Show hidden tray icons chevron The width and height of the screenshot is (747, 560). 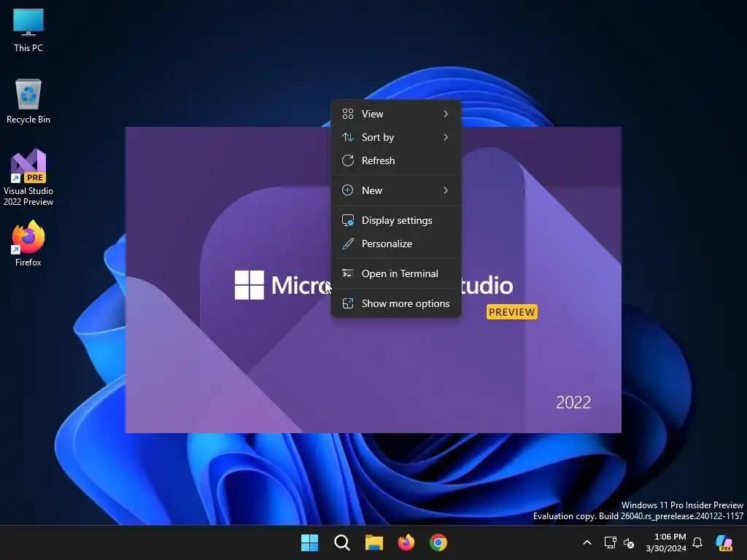coord(587,542)
